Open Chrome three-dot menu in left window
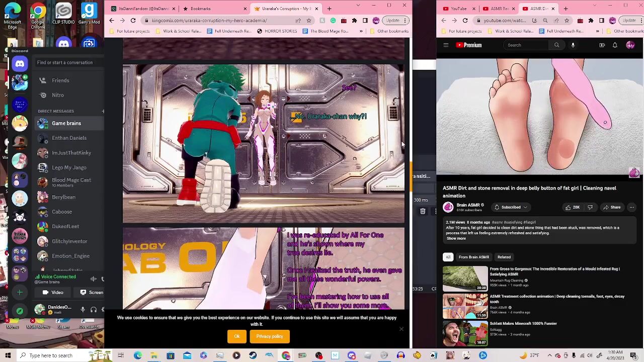Viewport: 644px width, 362px height. point(406,21)
